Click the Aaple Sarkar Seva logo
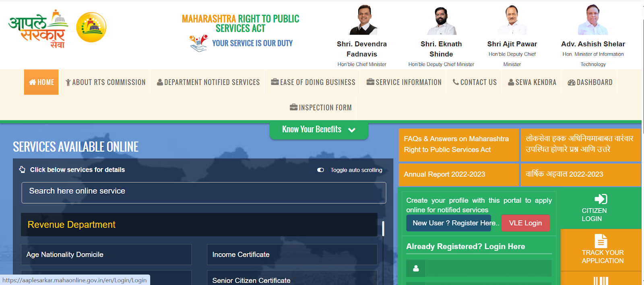 coord(38,28)
